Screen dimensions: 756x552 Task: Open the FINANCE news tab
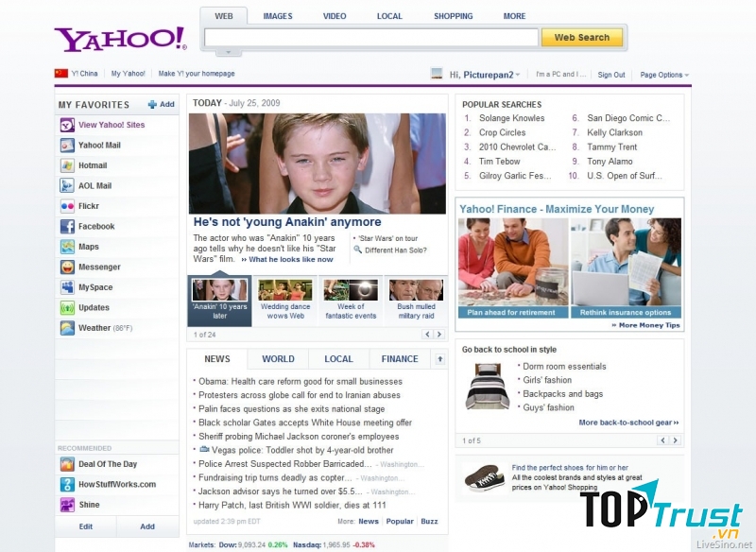[400, 359]
